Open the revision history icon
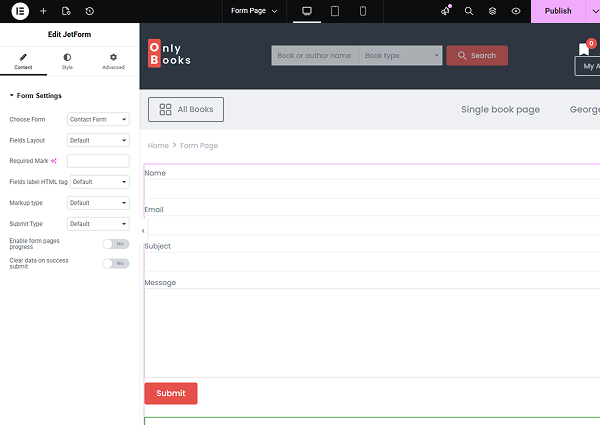Screen dimensions: 600x425 point(90,11)
